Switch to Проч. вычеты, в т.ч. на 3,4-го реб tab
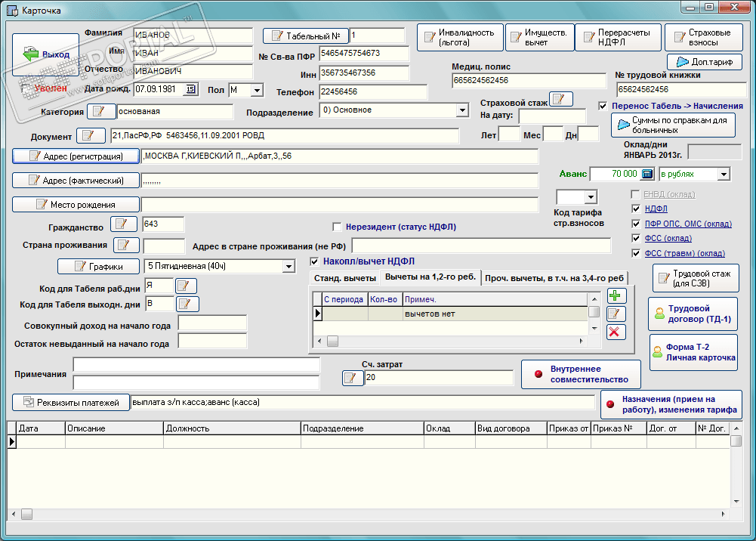The height and width of the screenshot is (541, 756). (554, 278)
